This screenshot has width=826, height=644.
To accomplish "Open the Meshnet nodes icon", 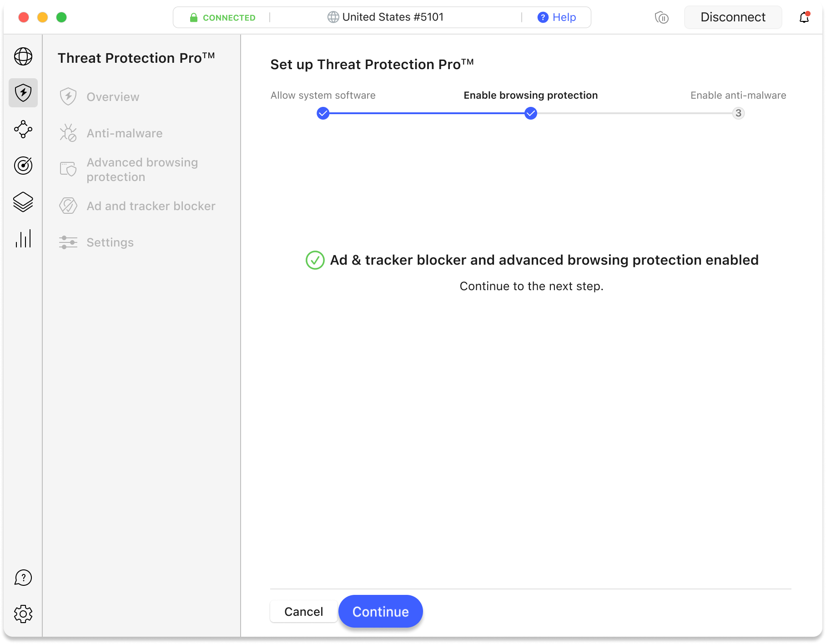I will pyautogui.click(x=23, y=129).
